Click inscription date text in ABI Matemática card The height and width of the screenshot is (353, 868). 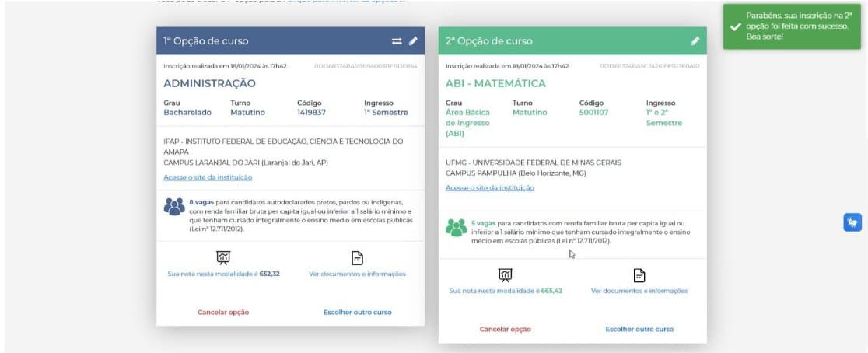(508, 66)
